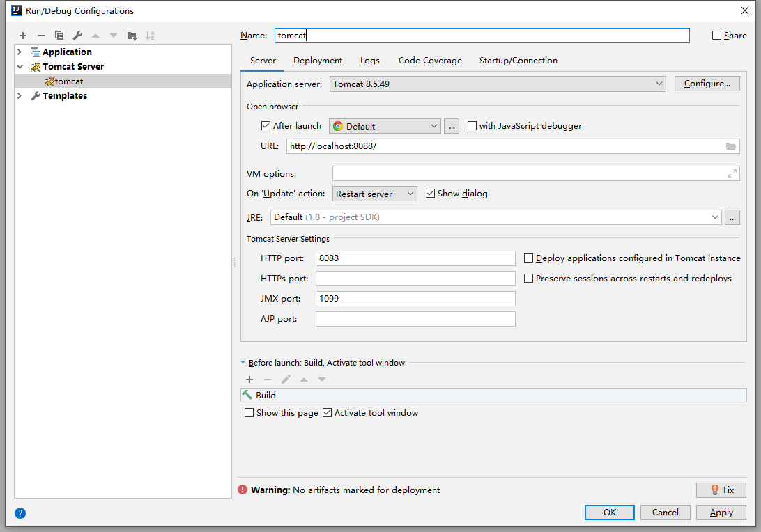
Task: Open the browser Default dropdown
Action: click(x=385, y=126)
